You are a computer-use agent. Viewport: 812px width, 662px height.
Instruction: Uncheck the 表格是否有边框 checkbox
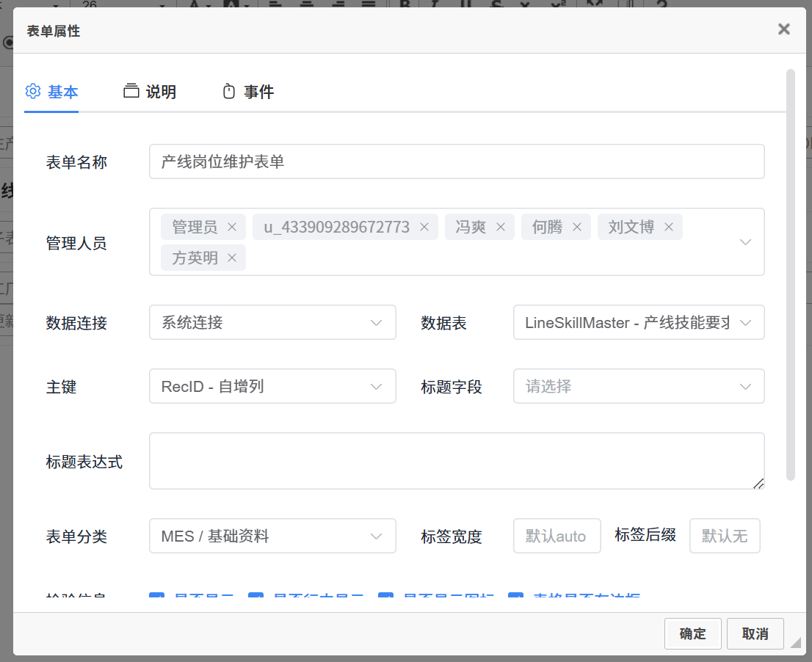(x=515, y=599)
